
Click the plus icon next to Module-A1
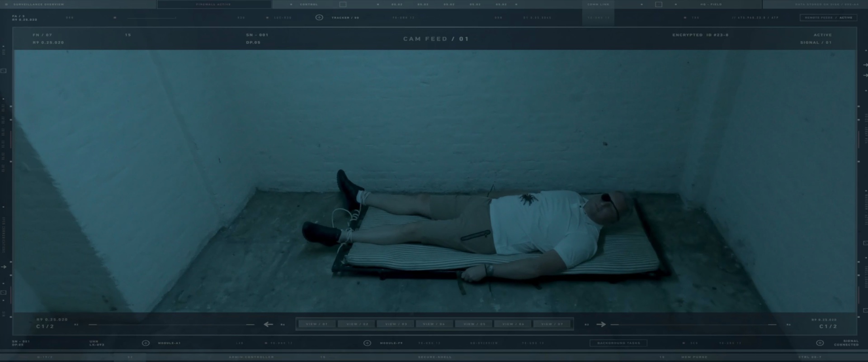[146, 343]
